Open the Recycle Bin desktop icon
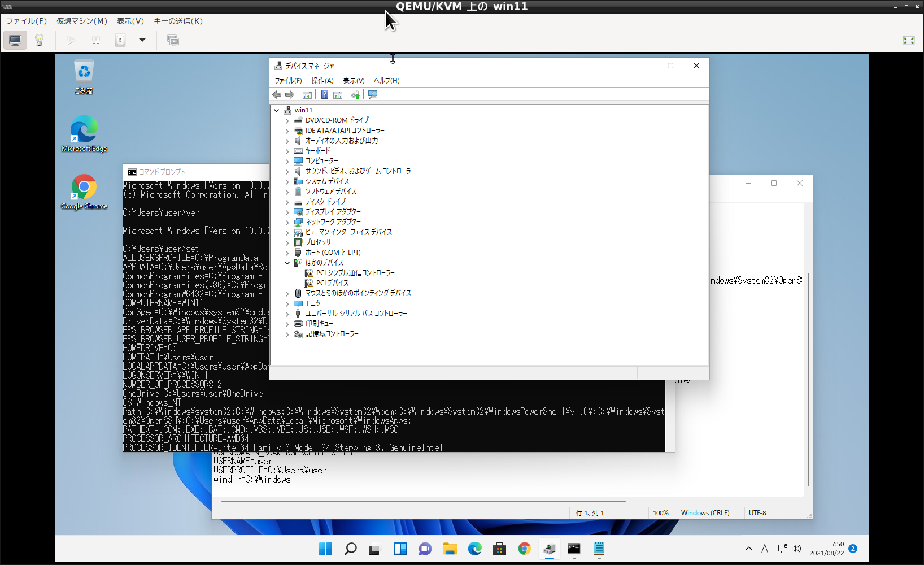Screen dimensions: 924x565 click(84, 77)
